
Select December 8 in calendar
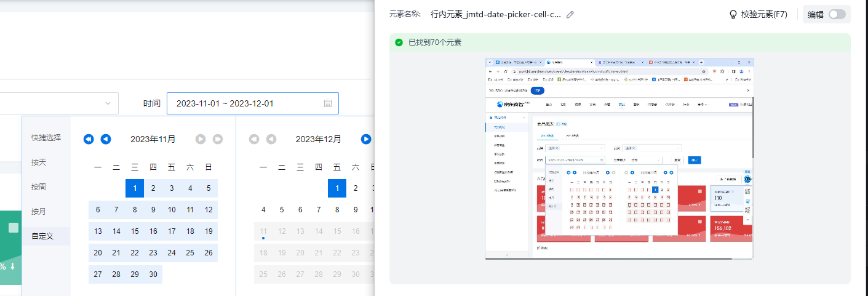[x=337, y=210]
